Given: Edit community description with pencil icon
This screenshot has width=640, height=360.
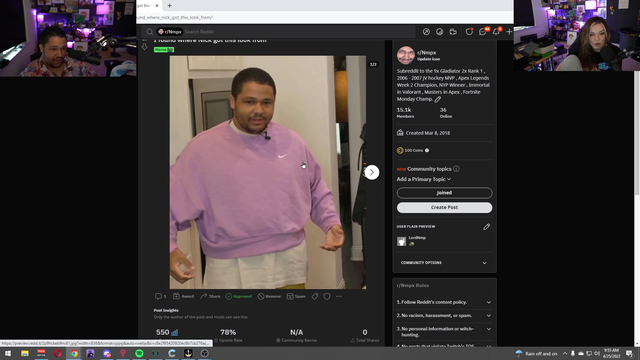Looking at the screenshot, I should point(438,99).
